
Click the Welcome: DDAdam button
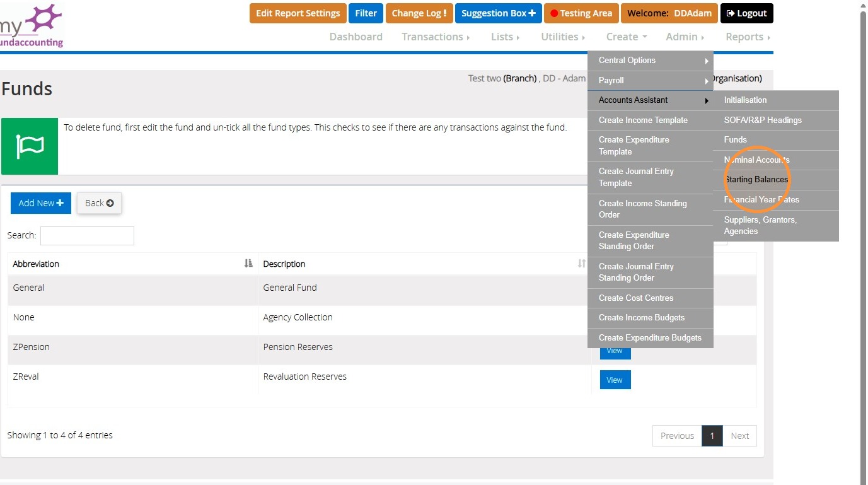coord(669,13)
